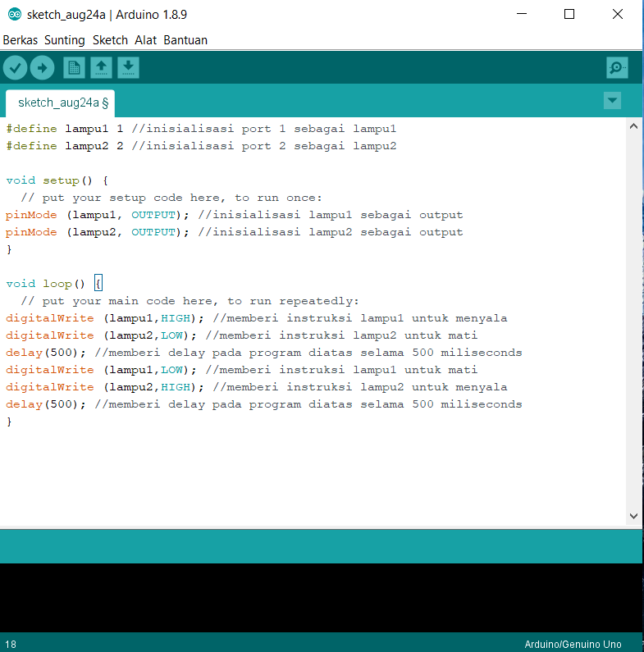The height and width of the screenshot is (652, 644).
Task: Click 'digitalWrite (lampu2,LOW)' statement
Action: tap(101, 335)
